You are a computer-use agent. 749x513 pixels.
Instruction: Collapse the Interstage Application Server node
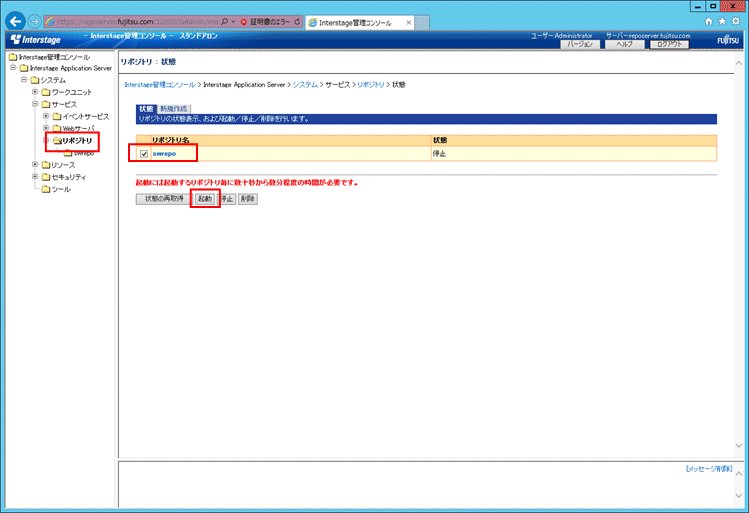pos(13,68)
